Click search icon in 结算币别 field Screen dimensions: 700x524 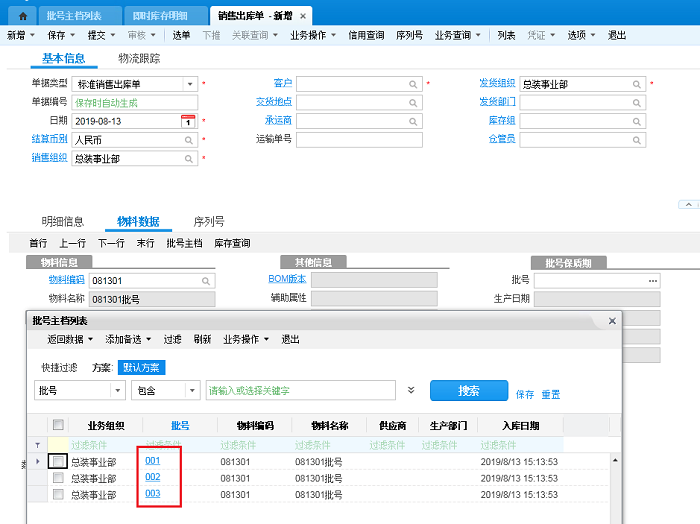coord(189,140)
